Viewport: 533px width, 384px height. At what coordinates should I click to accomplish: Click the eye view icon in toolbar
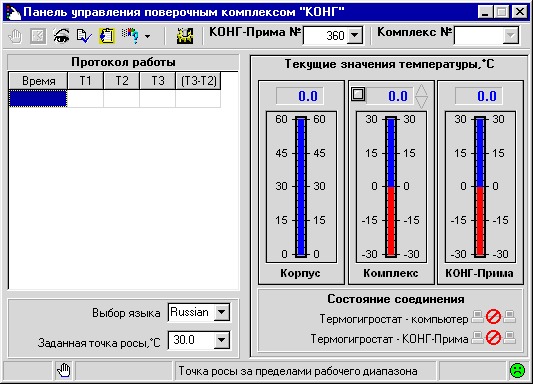coord(61,36)
